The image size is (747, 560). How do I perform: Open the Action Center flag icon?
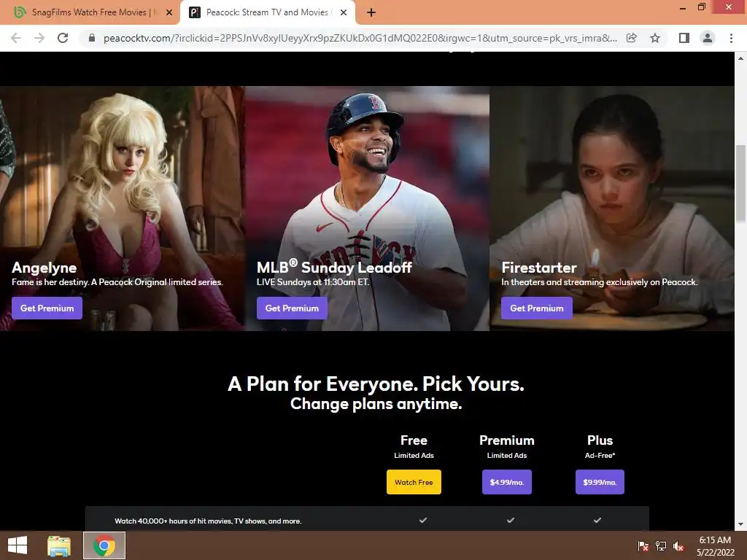pyautogui.click(x=643, y=546)
